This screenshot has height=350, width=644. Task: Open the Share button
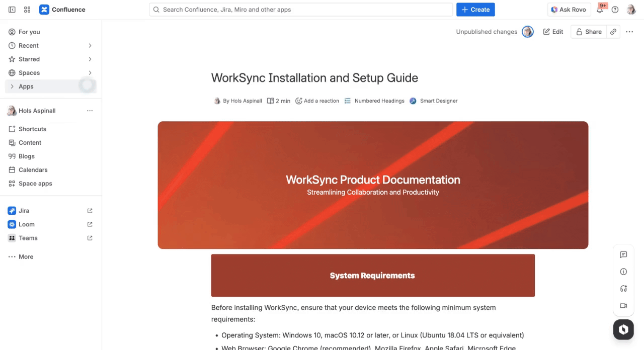click(589, 32)
